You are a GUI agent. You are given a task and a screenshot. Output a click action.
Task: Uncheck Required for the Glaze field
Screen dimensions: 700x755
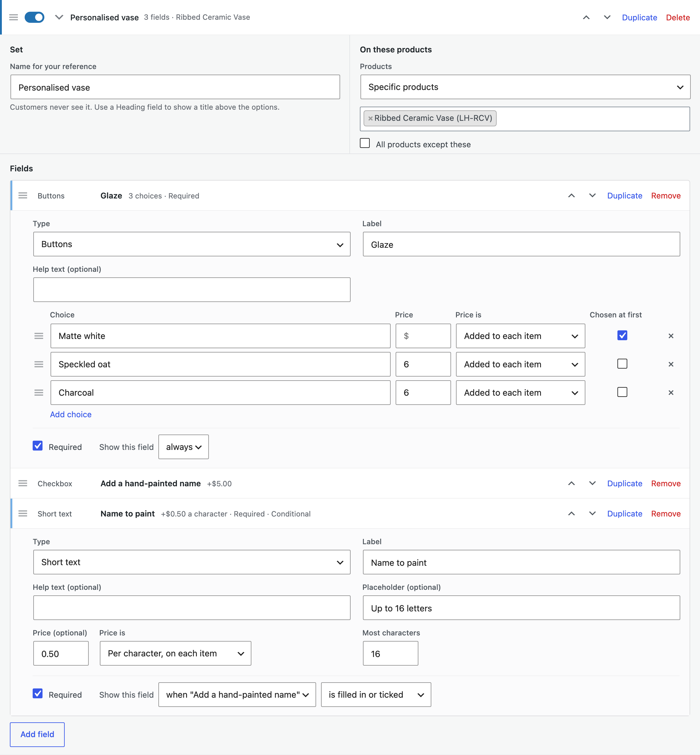(x=38, y=446)
